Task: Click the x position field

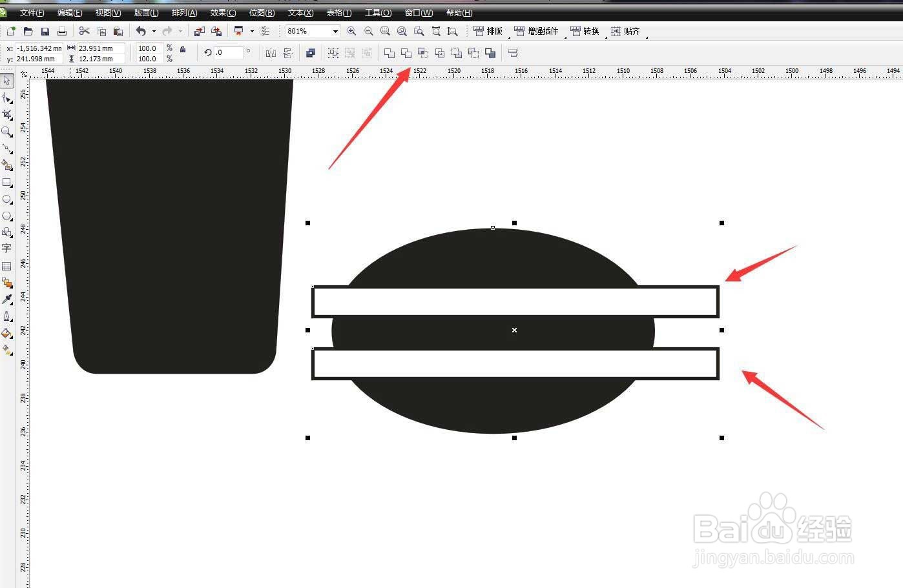Action: (39, 48)
